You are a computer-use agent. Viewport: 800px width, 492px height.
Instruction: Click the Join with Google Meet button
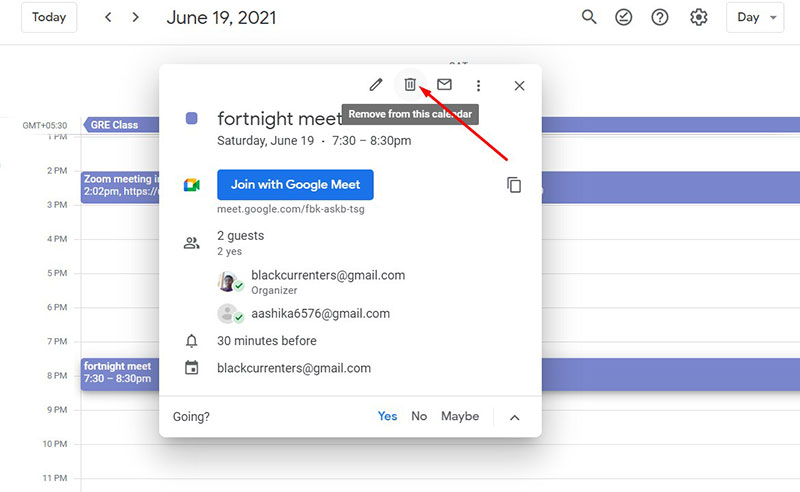click(x=295, y=185)
